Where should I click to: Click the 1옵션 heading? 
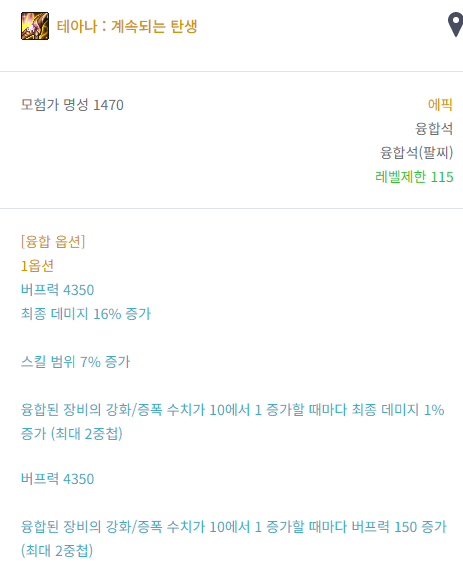click(37, 266)
